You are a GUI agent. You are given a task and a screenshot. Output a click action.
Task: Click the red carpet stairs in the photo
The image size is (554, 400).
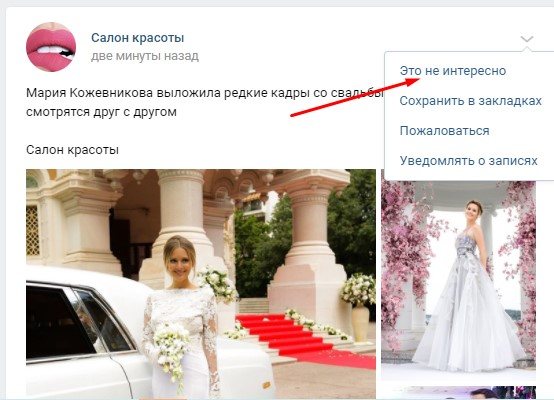point(293,336)
